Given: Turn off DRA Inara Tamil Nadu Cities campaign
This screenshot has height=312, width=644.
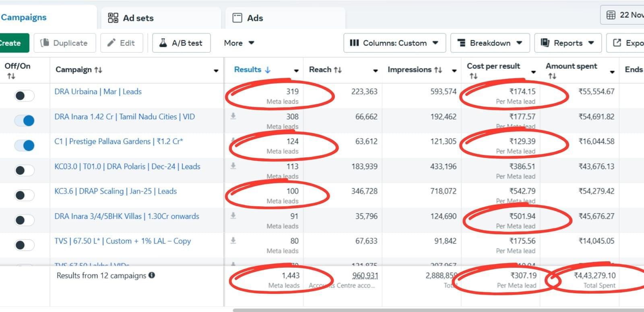Looking at the screenshot, I should point(25,121).
